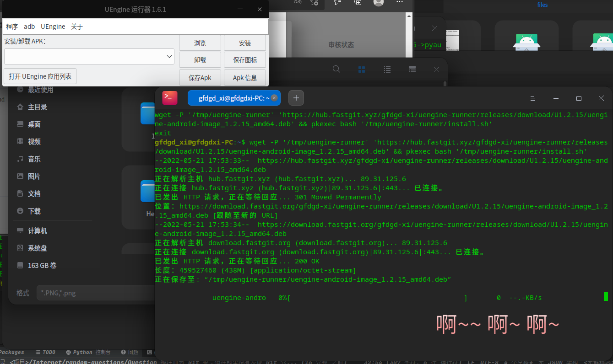This screenshot has height=364, width=613.
Task: Click the browser read-aloud (aあ) icon
Action: (x=298, y=2)
